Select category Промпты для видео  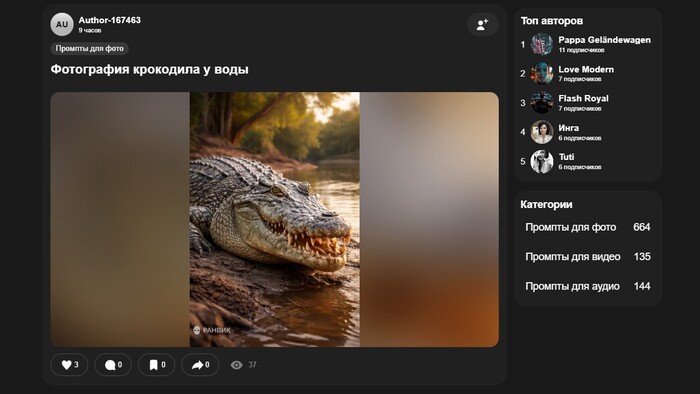pos(588,257)
